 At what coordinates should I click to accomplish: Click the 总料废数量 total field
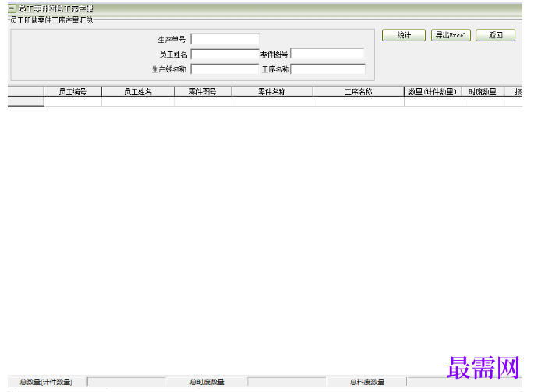pos(464,382)
